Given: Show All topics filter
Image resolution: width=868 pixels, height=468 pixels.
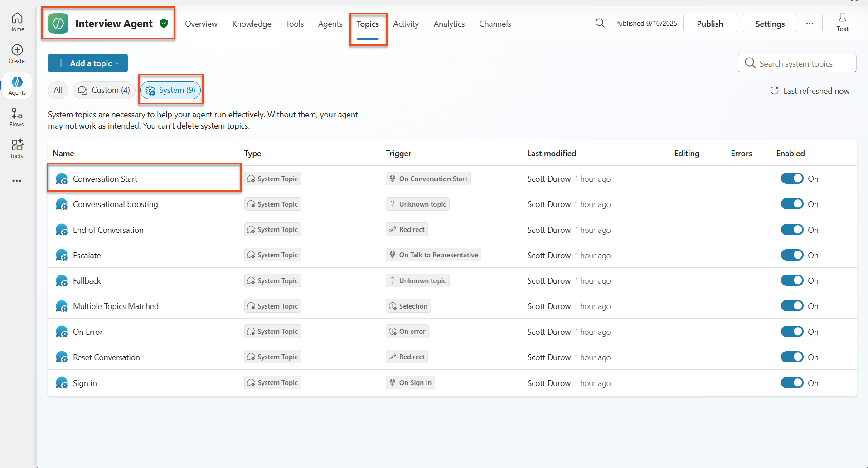Looking at the screenshot, I should click(58, 90).
